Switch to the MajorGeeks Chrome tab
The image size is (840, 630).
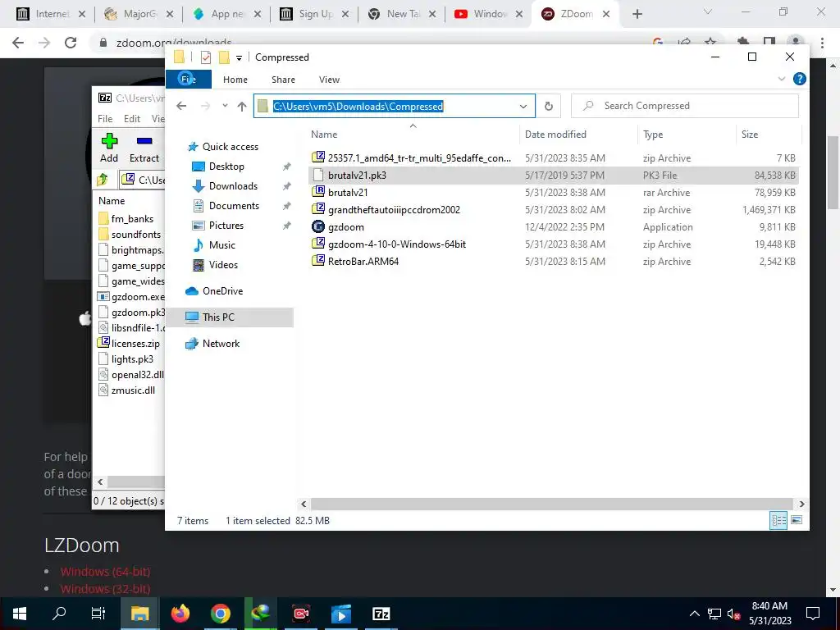click(x=138, y=14)
